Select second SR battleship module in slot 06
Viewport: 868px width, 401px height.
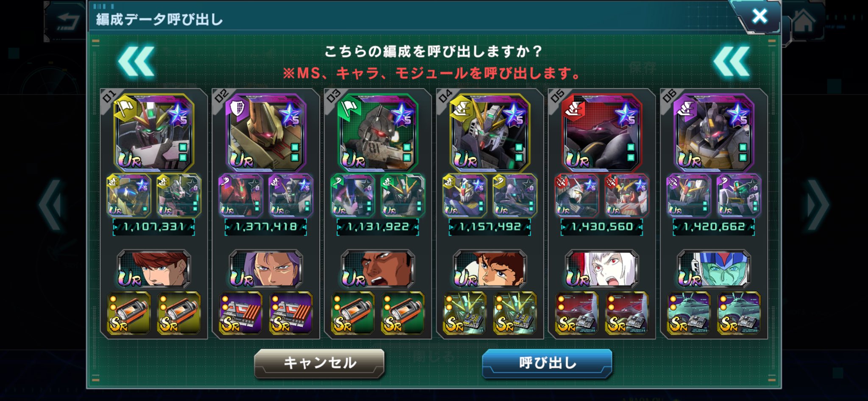[739, 313]
